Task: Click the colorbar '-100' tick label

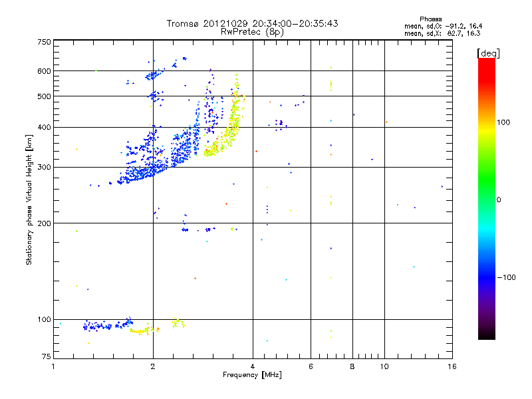Action: coord(506,277)
